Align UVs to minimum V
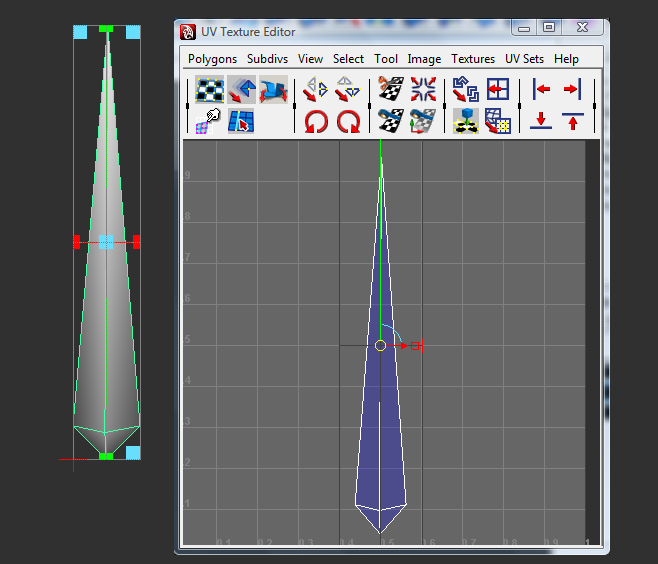 541,122
